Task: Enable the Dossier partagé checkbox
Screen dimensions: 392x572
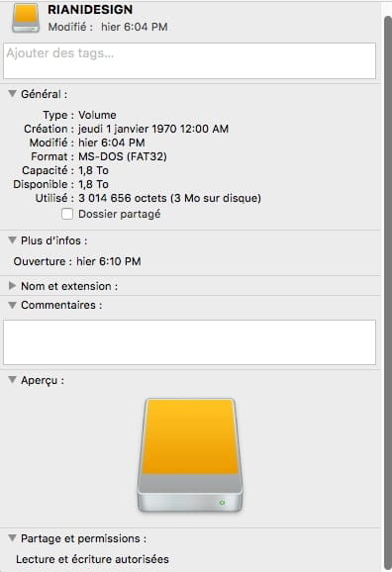Action: 67,214
